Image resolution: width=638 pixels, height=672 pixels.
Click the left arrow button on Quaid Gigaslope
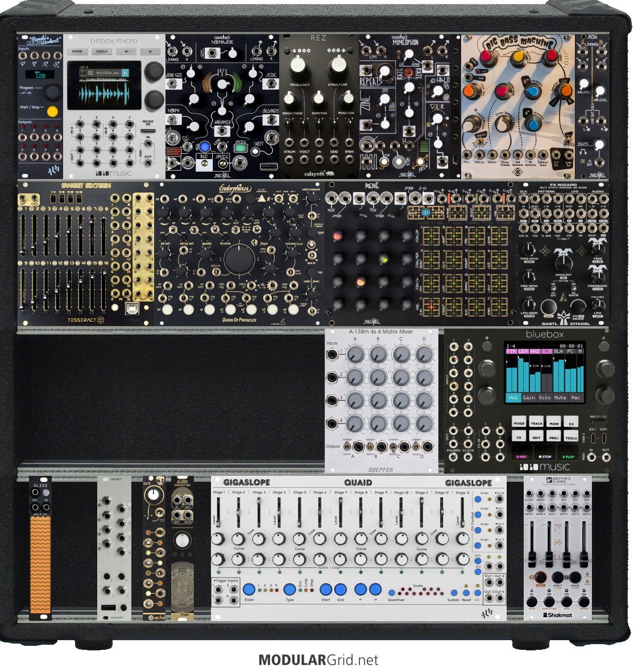[x=361, y=589]
